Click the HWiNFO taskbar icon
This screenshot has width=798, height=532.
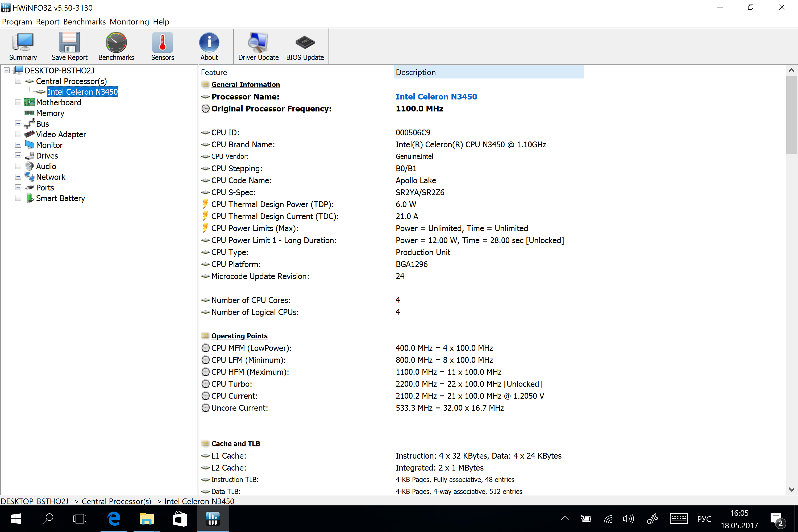213,518
